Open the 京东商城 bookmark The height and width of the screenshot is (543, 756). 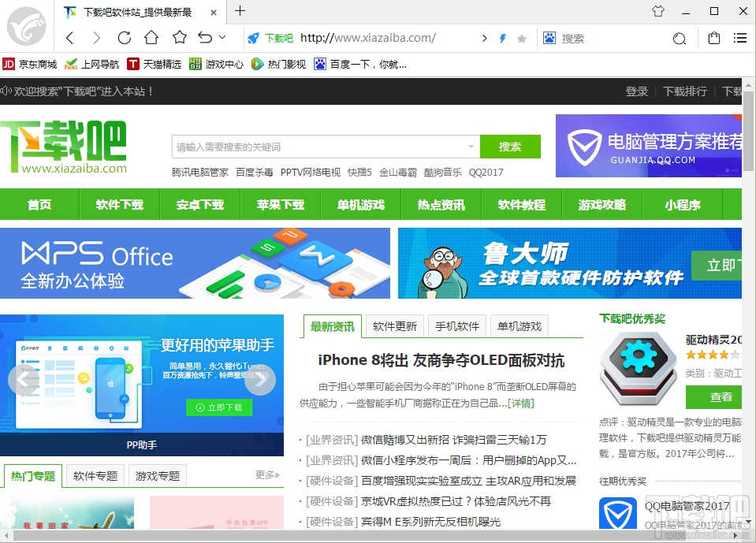(30, 64)
